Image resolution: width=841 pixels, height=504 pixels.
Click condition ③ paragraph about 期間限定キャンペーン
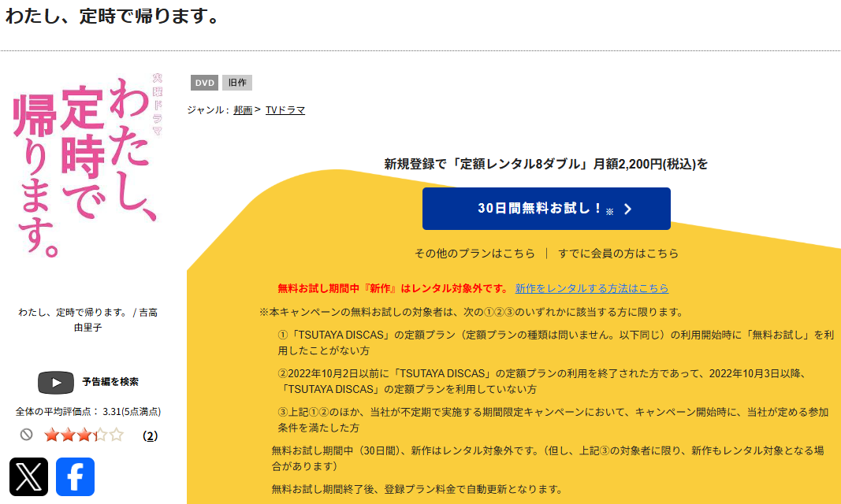pyautogui.click(x=553, y=420)
